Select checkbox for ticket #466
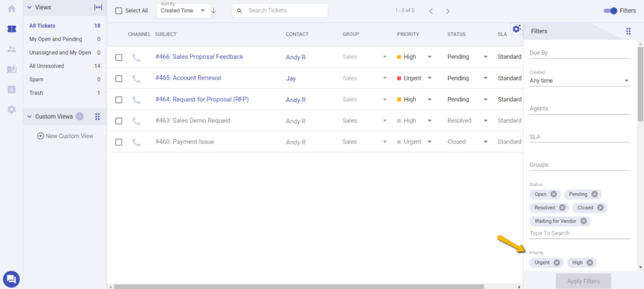 pos(119,57)
